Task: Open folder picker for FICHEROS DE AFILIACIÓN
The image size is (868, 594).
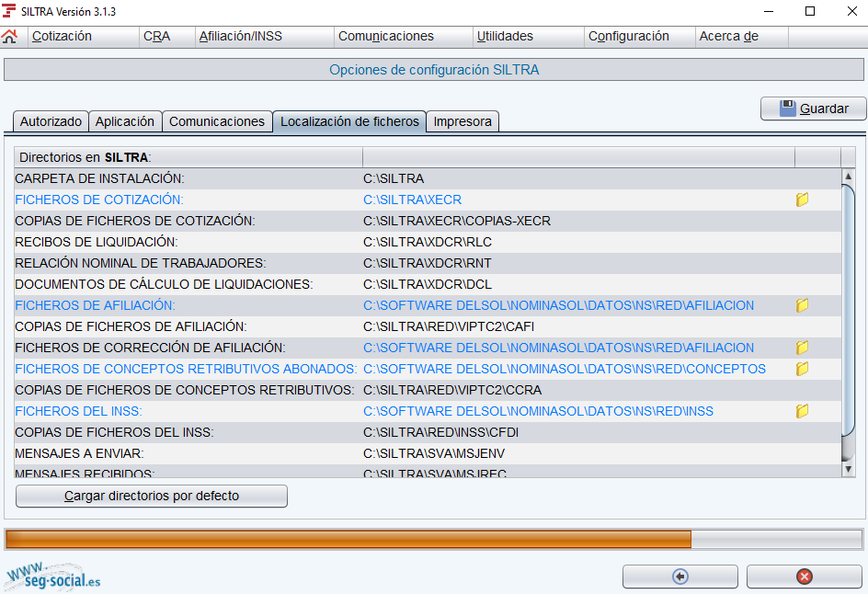Action: 801,305
